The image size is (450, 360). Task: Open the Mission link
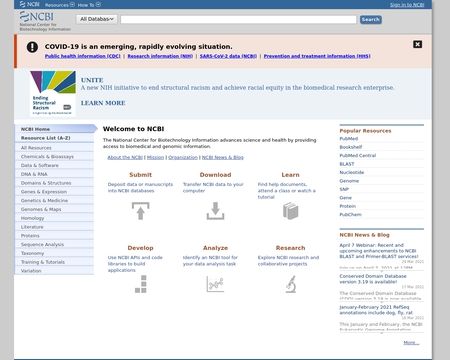coord(156,157)
